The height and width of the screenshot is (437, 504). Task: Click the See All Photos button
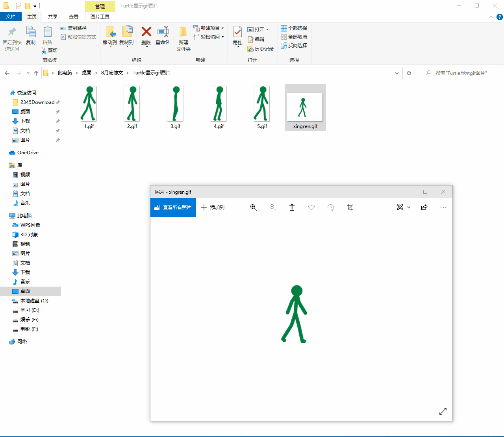[x=173, y=207]
